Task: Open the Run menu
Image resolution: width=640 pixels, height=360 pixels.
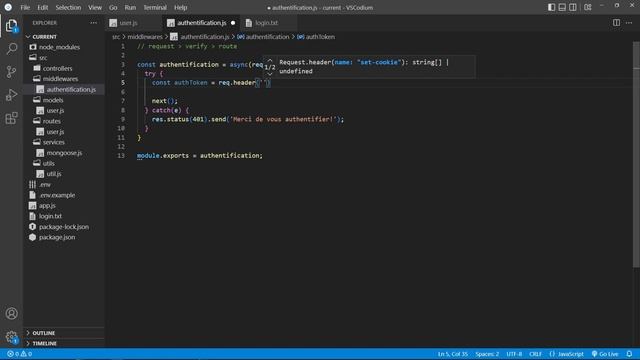Action: tap(130, 7)
